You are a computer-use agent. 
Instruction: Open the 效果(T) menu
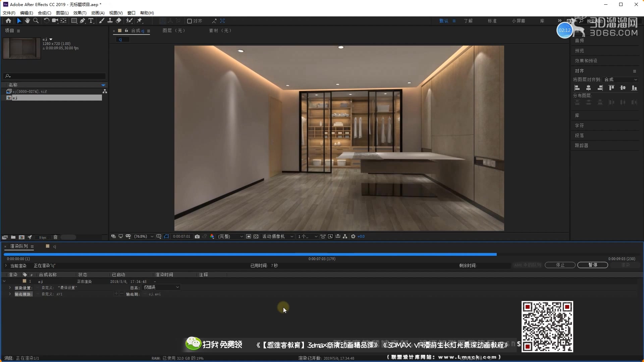point(80,13)
